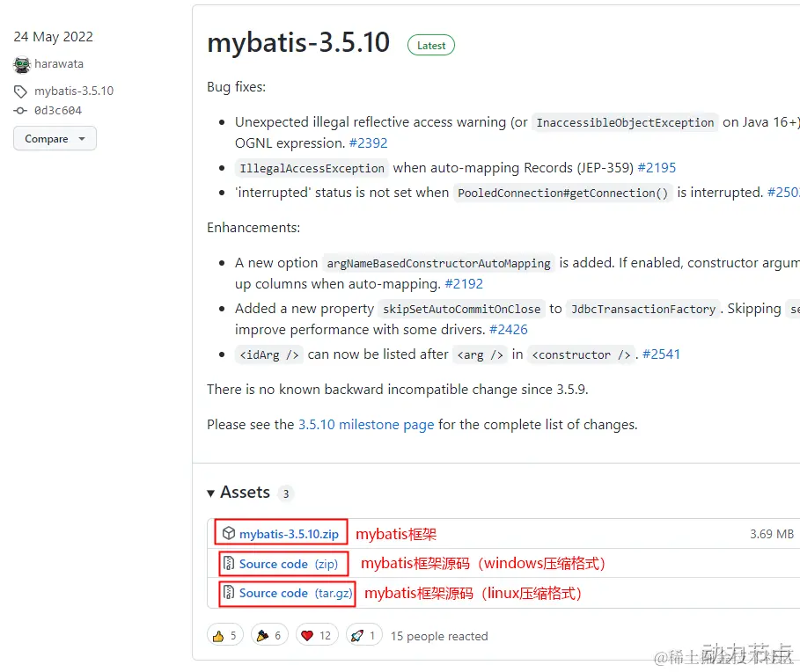Screen dimensions: 800x672
Task: Open the 3.5.10 milestone page link
Action: pyautogui.click(x=366, y=425)
